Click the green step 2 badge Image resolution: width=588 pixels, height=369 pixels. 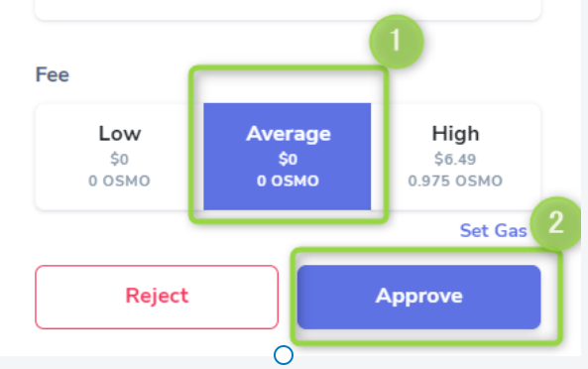pos(556,223)
